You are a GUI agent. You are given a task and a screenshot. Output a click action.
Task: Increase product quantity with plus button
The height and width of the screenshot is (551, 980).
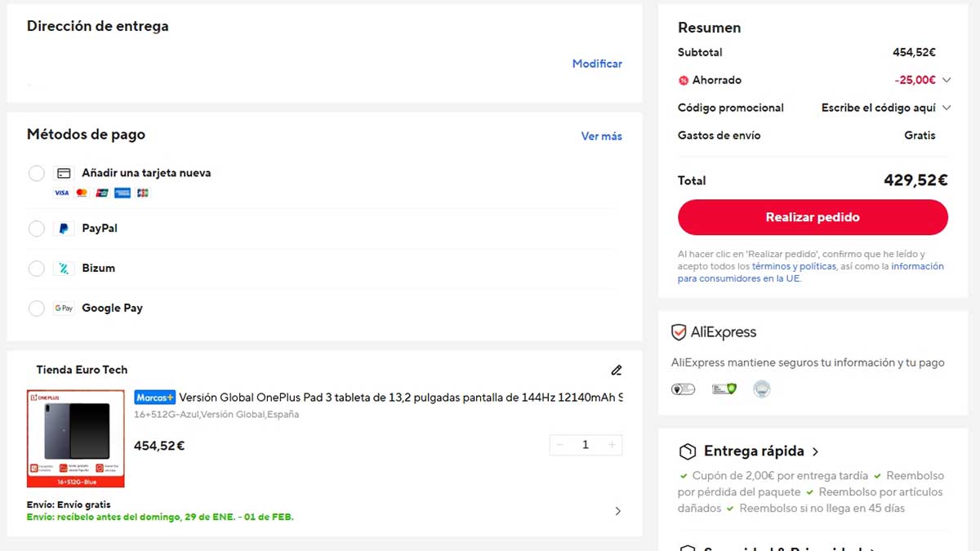[612, 445]
